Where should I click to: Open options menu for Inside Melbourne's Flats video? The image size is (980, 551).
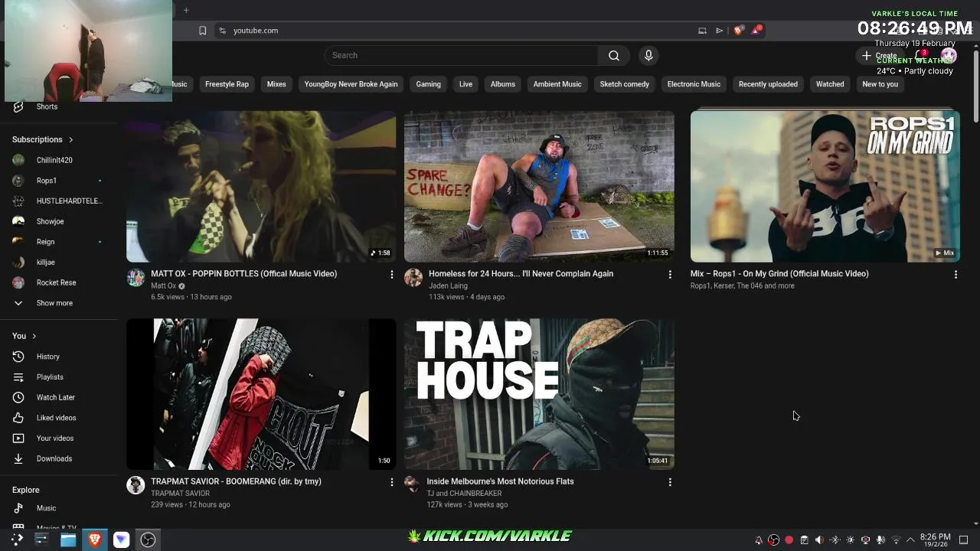click(670, 482)
